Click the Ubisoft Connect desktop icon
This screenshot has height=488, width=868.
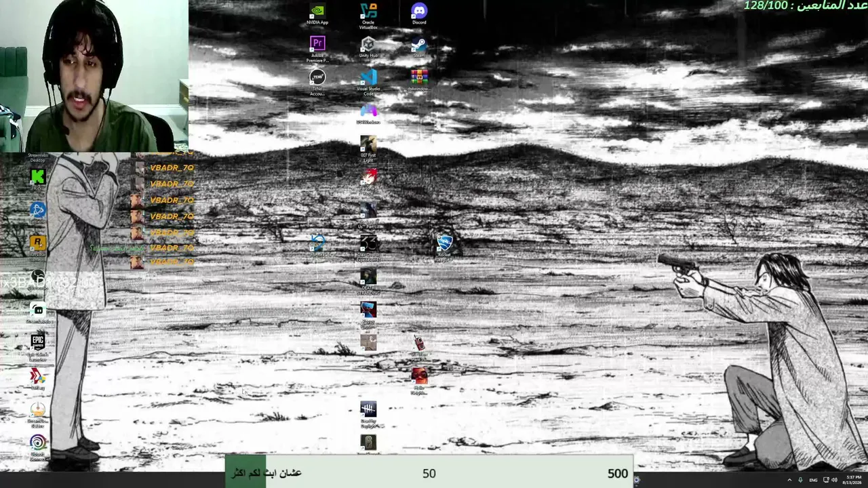[38, 447]
